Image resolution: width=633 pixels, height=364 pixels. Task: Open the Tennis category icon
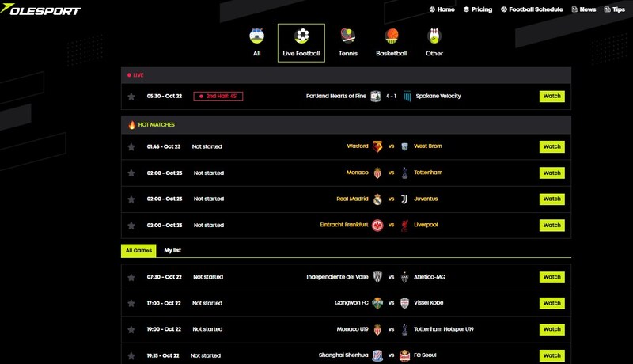(347, 36)
